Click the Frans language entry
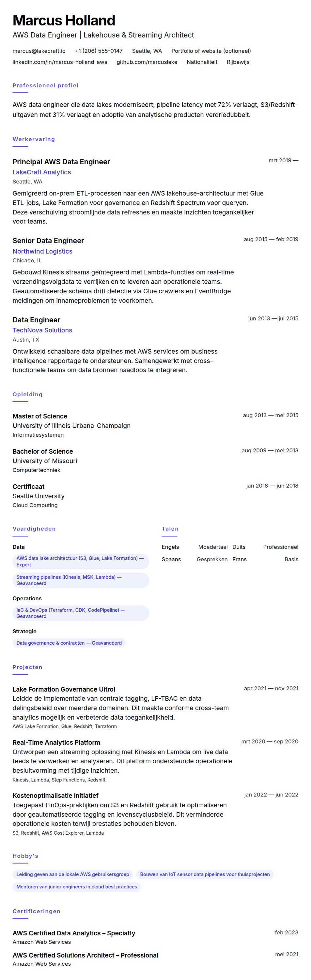Screen dimensions: 311x980 pyautogui.click(x=239, y=559)
